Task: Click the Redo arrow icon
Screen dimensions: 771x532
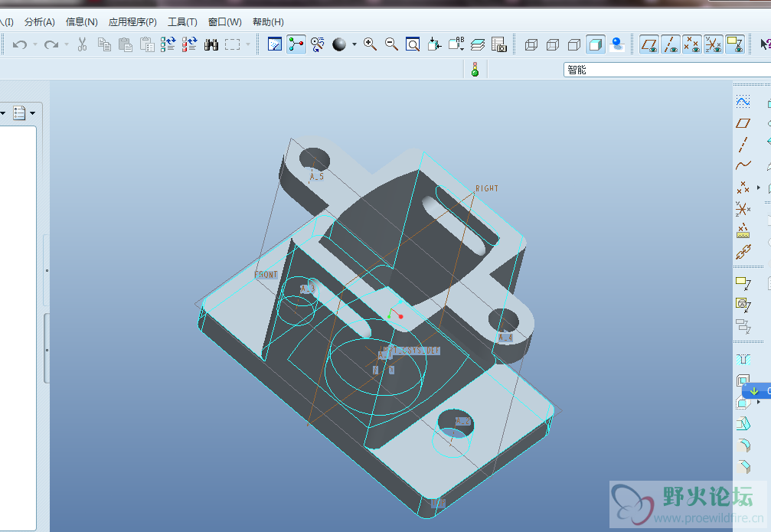Action: coord(51,44)
